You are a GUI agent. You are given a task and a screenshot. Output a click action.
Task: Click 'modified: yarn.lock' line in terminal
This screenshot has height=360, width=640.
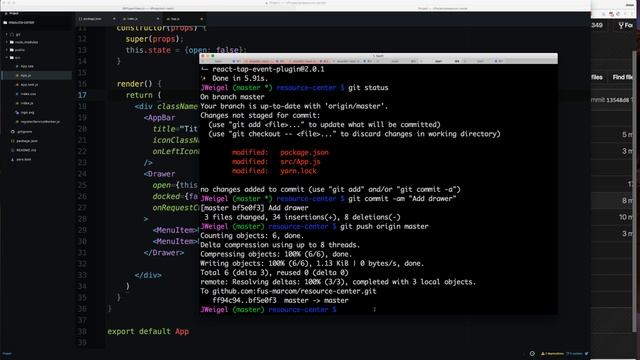[274, 171]
